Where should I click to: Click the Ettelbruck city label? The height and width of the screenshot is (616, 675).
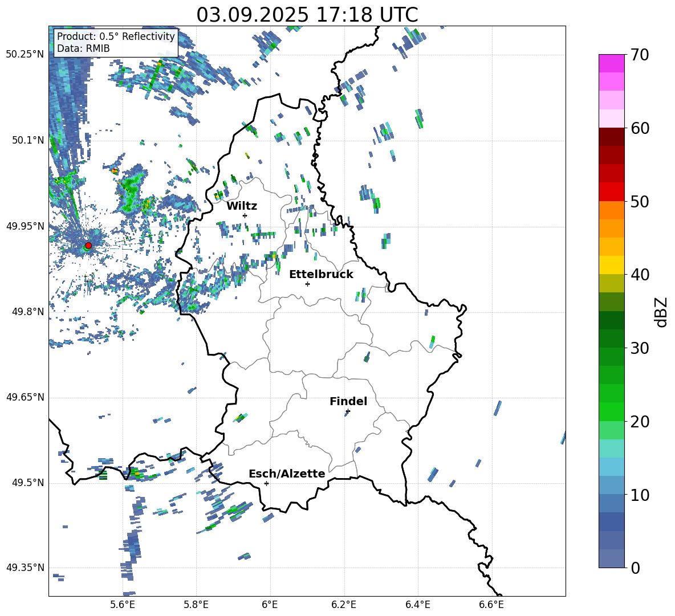pos(321,275)
